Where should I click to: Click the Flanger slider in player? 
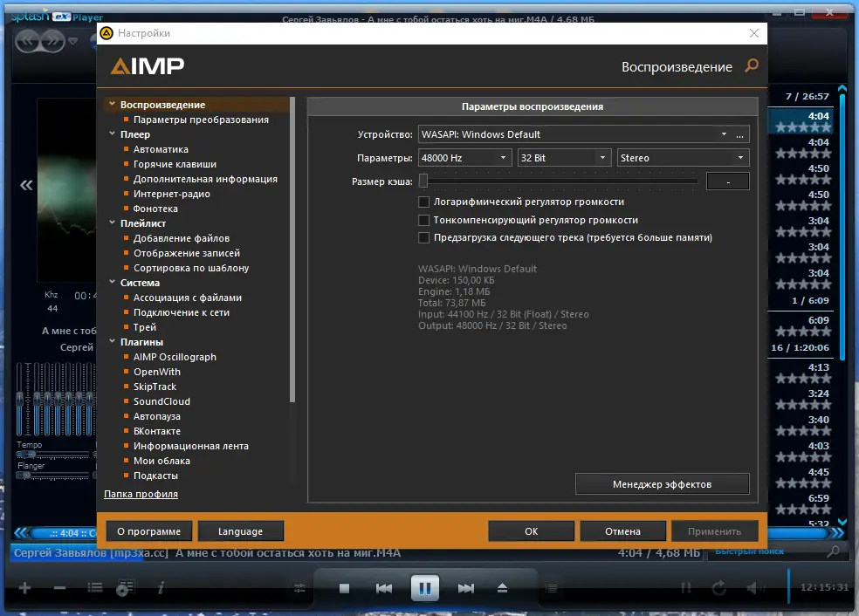point(52,476)
